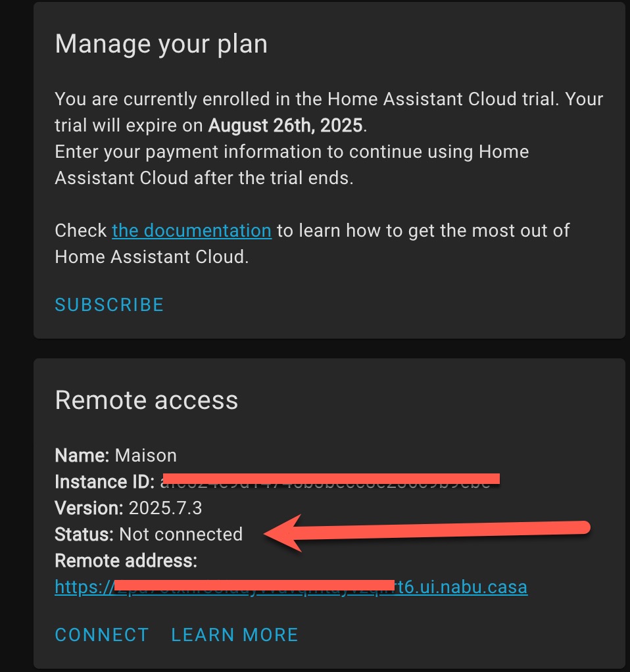Click the LEARN MORE button
Screen dimensions: 630x672
click(234, 635)
